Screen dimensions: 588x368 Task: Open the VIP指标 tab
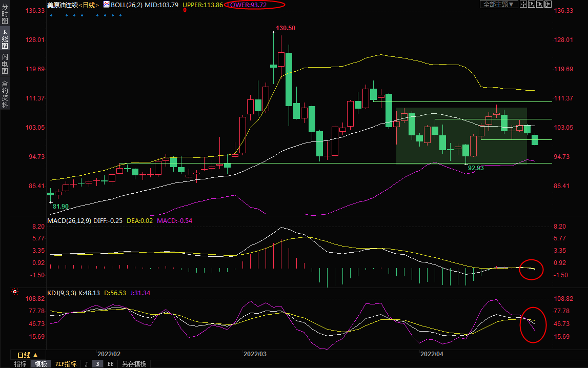(65, 364)
